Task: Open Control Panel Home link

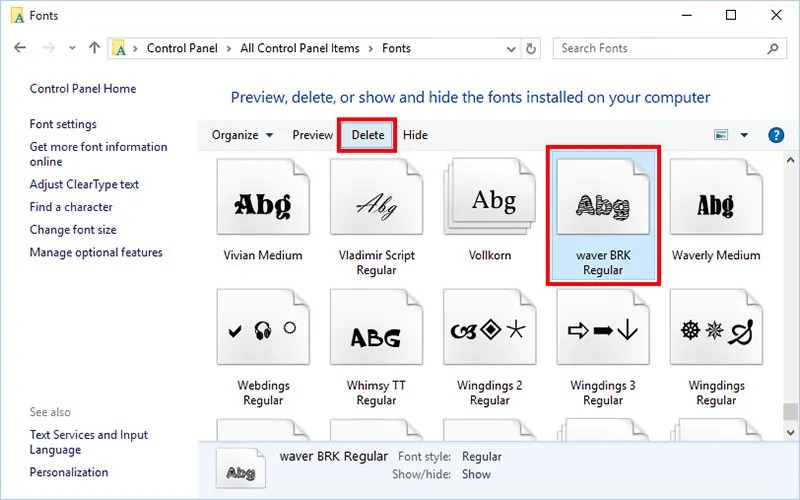Action: click(83, 89)
